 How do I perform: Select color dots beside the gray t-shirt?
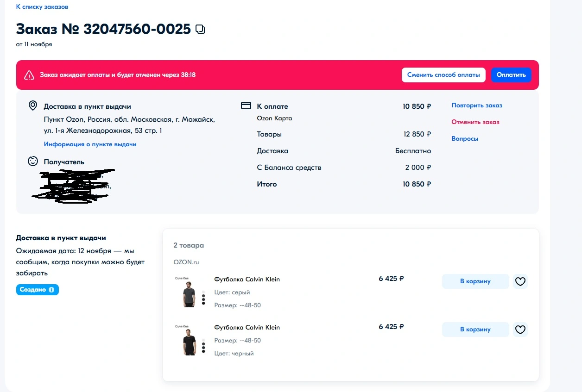[x=203, y=297]
